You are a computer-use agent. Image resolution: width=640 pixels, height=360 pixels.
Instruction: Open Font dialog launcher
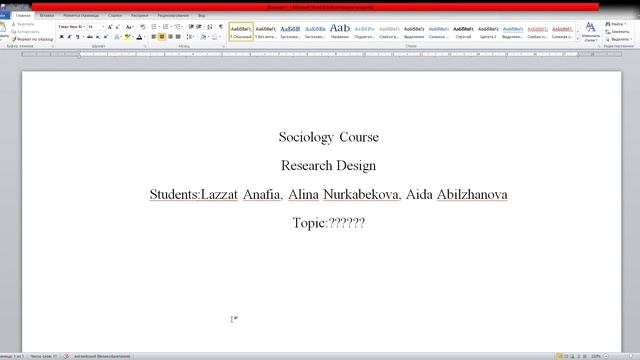point(145,46)
